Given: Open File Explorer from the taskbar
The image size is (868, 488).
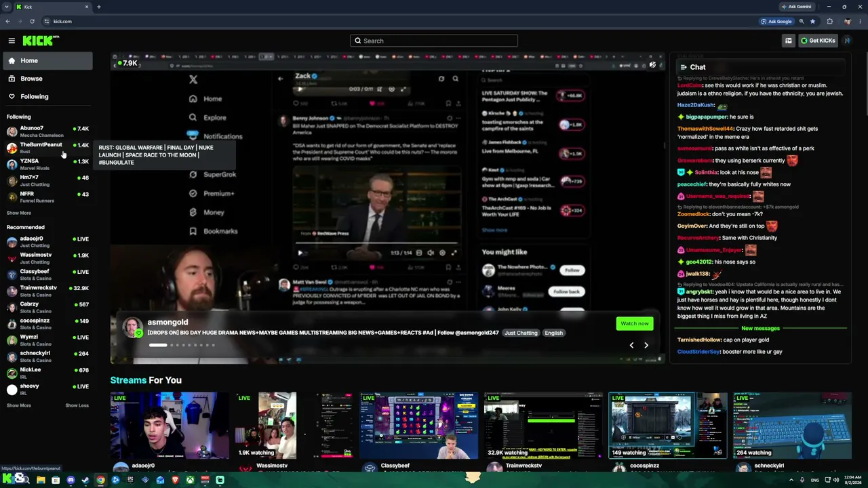Looking at the screenshot, I should pyautogui.click(x=41, y=480).
